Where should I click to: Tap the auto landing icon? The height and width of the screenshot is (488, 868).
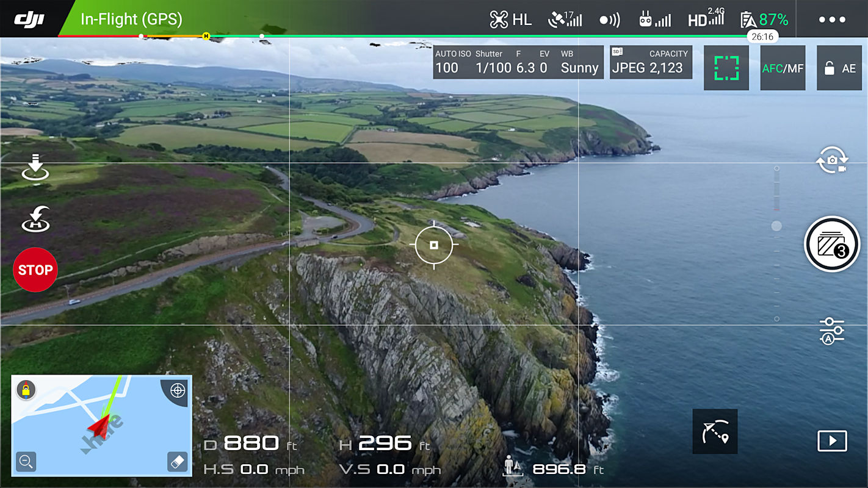35,168
